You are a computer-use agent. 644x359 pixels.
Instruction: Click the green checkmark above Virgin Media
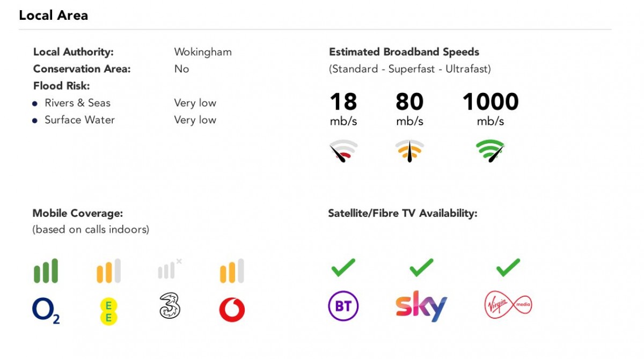(x=508, y=267)
